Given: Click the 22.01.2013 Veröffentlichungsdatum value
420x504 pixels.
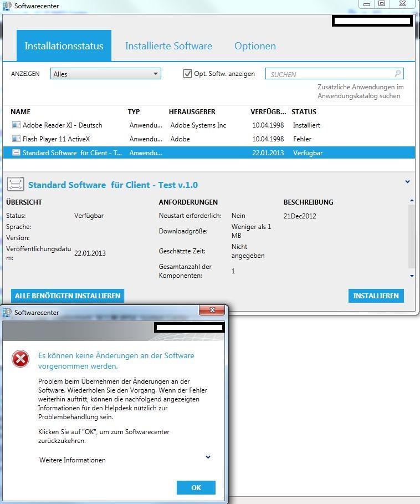Looking at the screenshot, I should click(x=90, y=253).
